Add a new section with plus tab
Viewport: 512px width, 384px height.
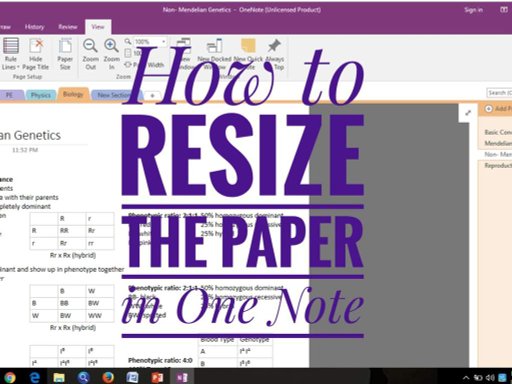pyautogui.click(x=152, y=96)
